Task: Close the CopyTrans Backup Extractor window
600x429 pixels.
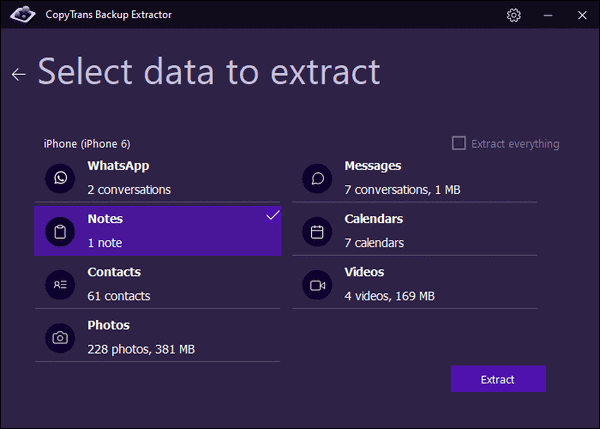Action: [x=582, y=15]
